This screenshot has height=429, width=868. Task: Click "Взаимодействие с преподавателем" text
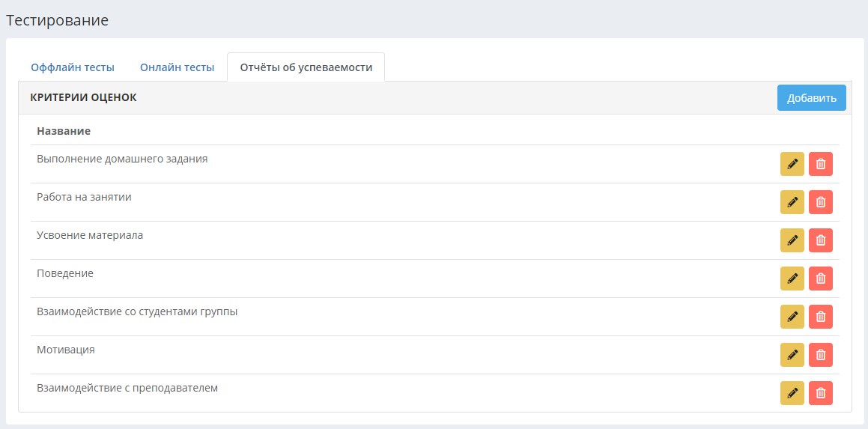tap(127, 388)
